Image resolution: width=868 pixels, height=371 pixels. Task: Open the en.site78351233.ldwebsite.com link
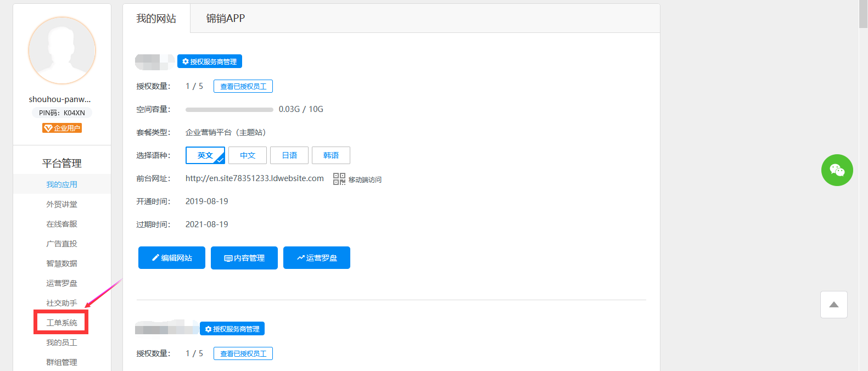(255, 178)
